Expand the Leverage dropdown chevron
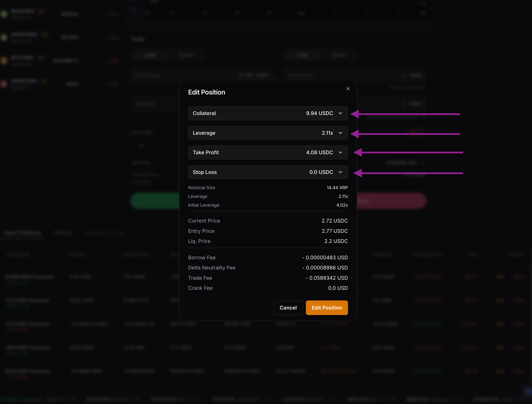The width and height of the screenshot is (532, 404). coord(340,133)
